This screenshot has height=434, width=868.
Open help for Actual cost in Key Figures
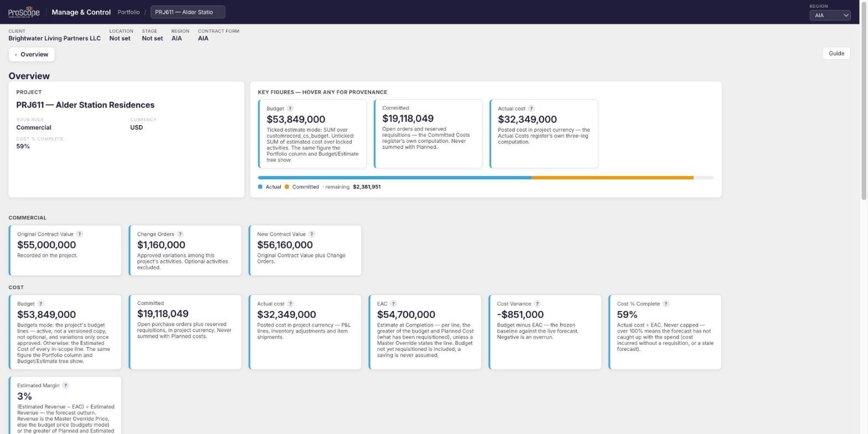531,108
